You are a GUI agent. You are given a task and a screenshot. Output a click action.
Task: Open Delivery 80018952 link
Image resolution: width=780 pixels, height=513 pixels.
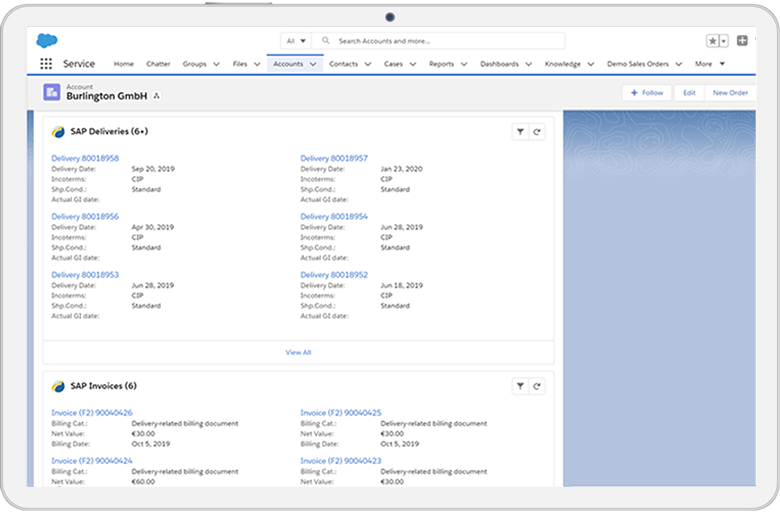(334, 275)
